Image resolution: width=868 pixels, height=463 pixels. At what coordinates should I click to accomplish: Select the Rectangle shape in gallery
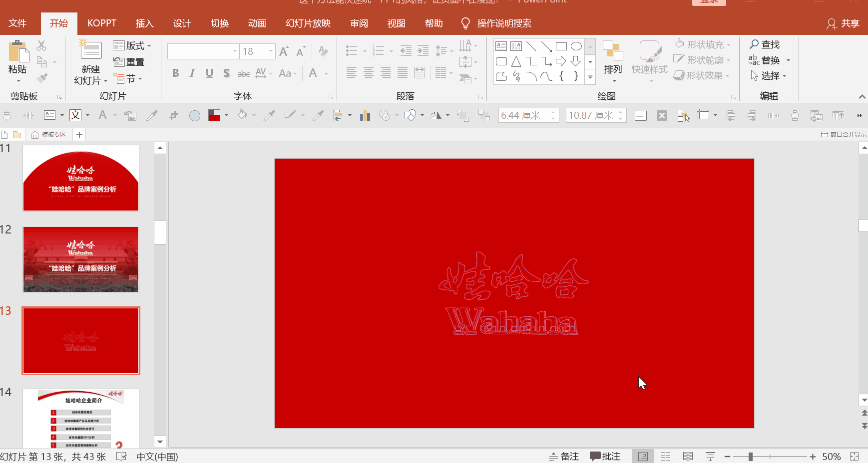pyautogui.click(x=561, y=46)
